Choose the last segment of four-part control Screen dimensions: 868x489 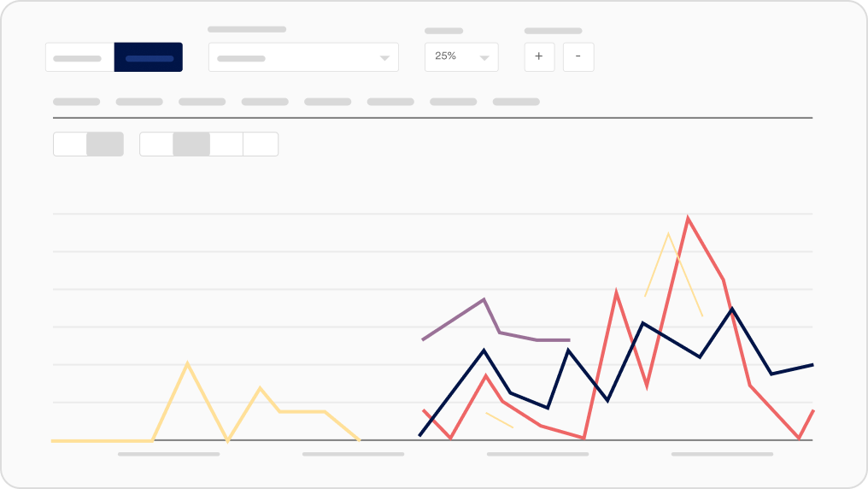(x=261, y=144)
